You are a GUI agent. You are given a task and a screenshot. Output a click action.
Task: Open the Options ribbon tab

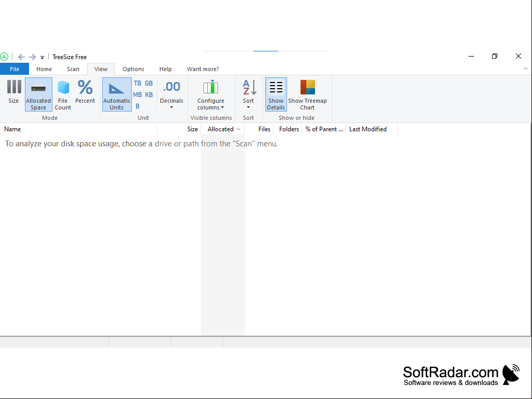click(x=133, y=69)
